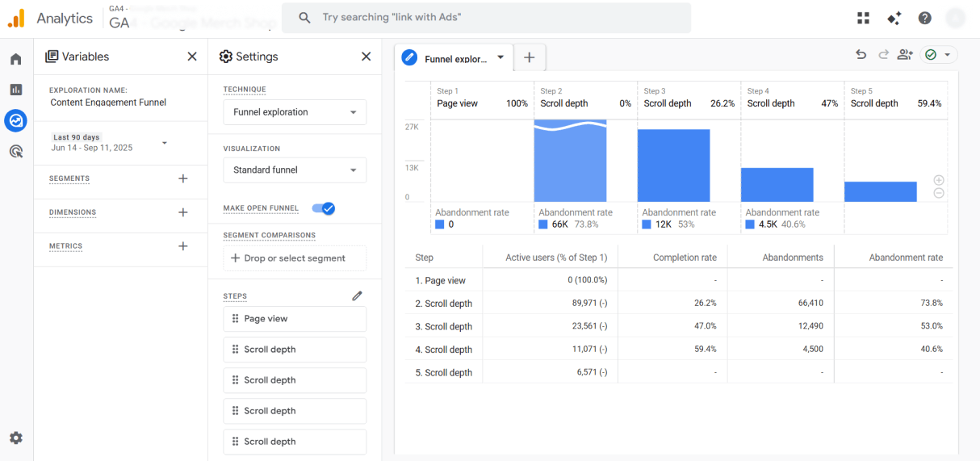Screen dimensions: 980x461
Task: Select the Funnel exploration tab
Action: (454, 58)
